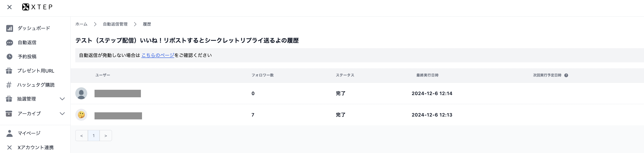Click the thinking emoji user avatar
The height and width of the screenshot is (153, 644).
coord(81,115)
